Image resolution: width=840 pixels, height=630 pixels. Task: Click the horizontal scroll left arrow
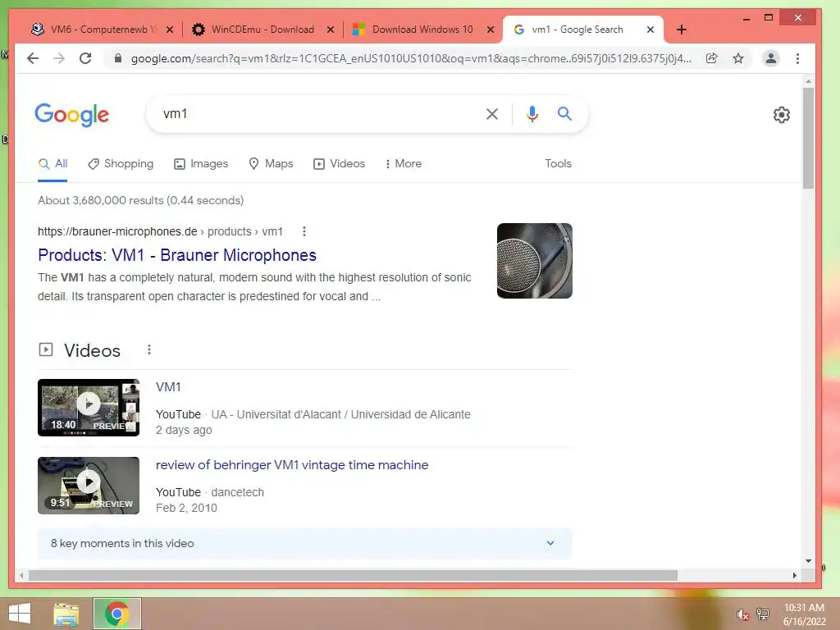coord(21,575)
